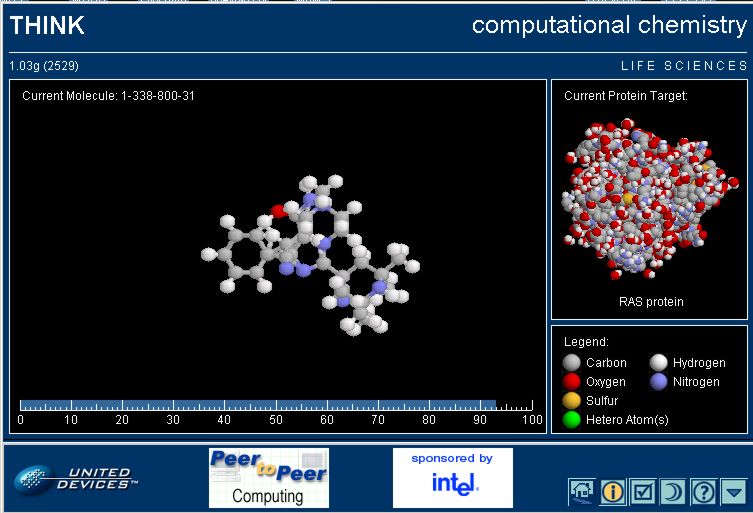Click the '100' progress scale label
The image size is (753, 513).
[x=532, y=420]
